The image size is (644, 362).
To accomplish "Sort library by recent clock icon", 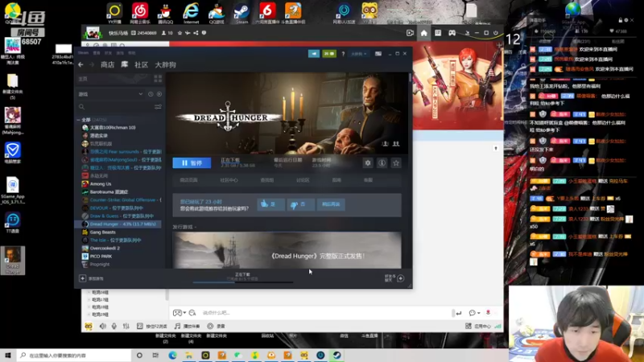I will tap(151, 94).
